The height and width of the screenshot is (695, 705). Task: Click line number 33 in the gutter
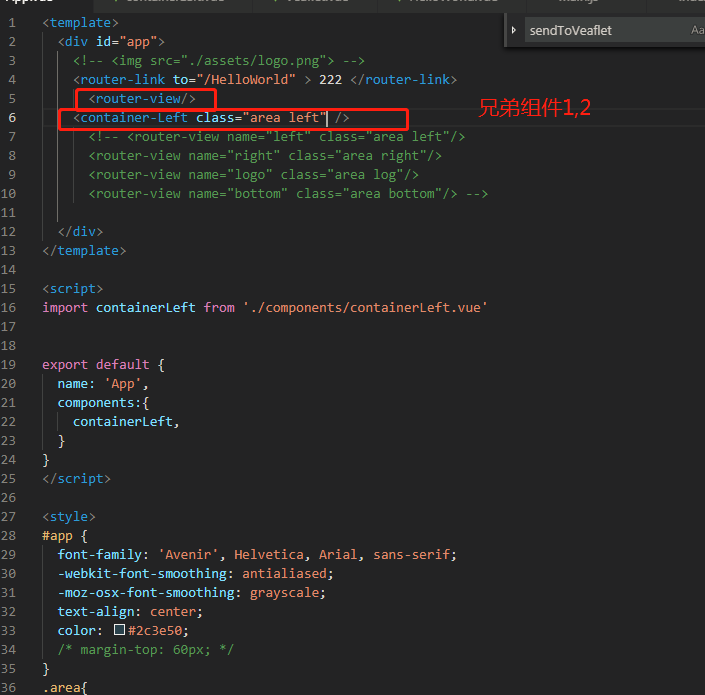8,631
